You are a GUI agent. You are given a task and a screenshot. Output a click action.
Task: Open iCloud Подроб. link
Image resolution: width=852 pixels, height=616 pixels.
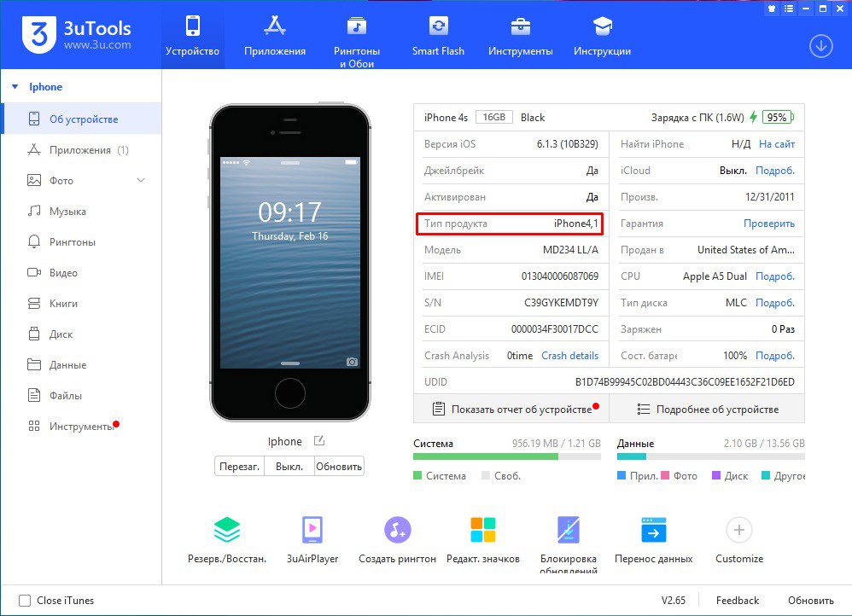(775, 171)
